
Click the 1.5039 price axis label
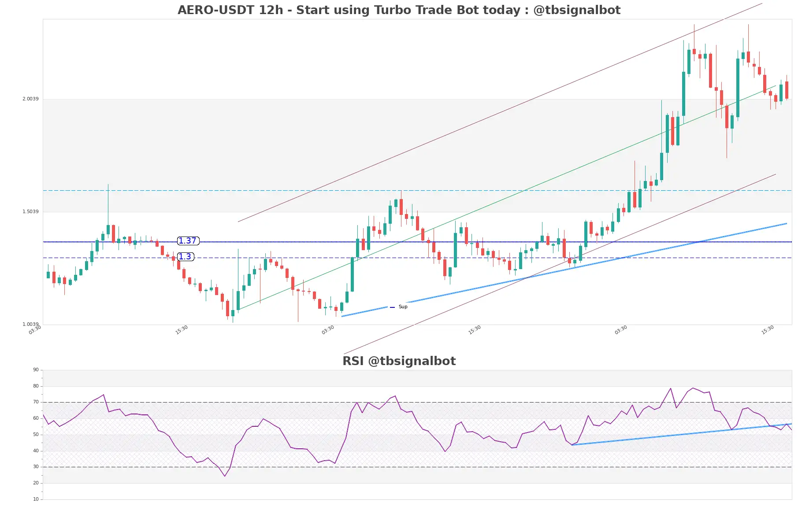pyautogui.click(x=30, y=211)
